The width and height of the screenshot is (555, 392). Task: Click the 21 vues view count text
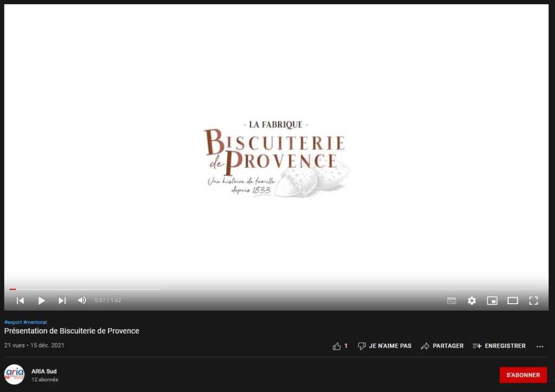click(x=14, y=345)
